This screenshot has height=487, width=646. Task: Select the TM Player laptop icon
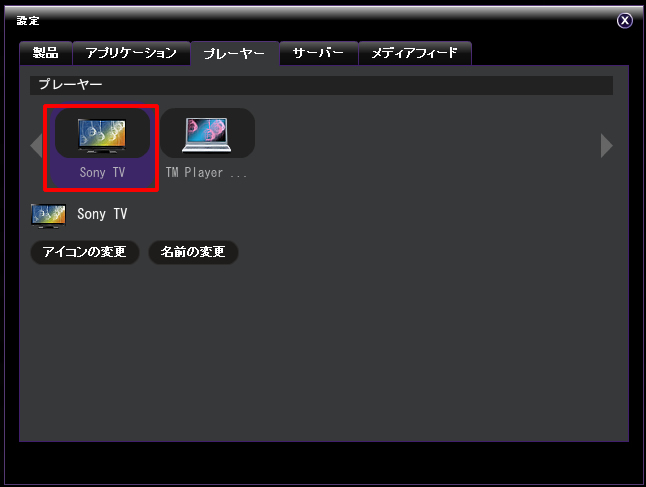tap(207, 134)
